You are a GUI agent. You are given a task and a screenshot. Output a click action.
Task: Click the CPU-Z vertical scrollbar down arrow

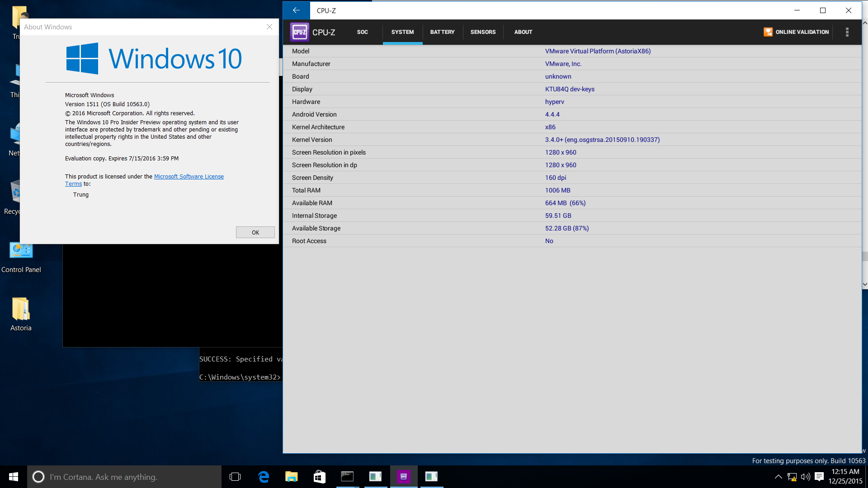click(x=865, y=285)
